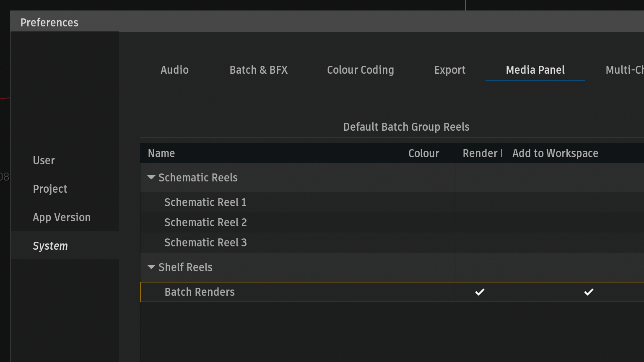
Task: Open Project preferences section
Action: coord(50,189)
